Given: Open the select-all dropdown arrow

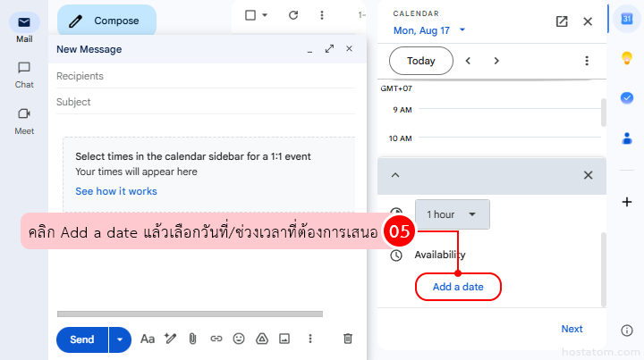Looking at the screenshot, I should click(265, 15).
